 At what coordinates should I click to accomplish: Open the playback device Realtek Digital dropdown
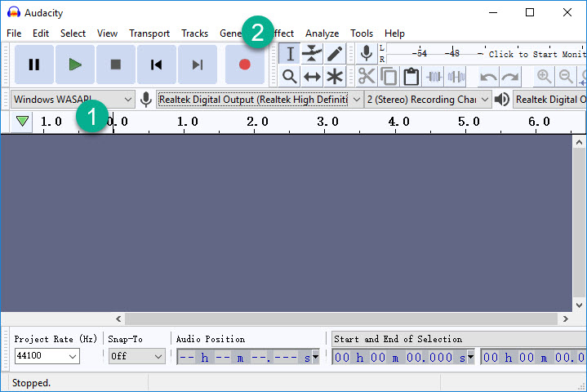pyautogui.click(x=549, y=99)
